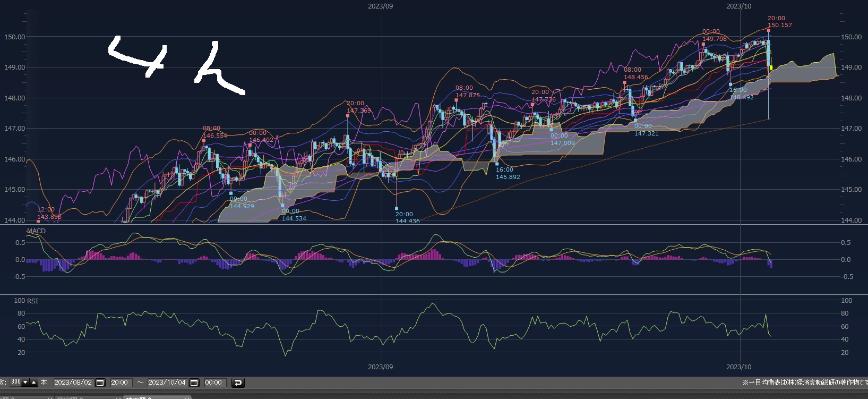Click the end time field 00:00
868x399 pixels.
point(213,383)
